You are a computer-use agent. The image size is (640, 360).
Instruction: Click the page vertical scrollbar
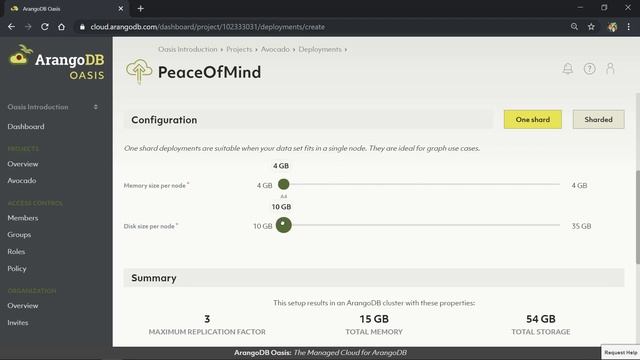tap(638, 217)
